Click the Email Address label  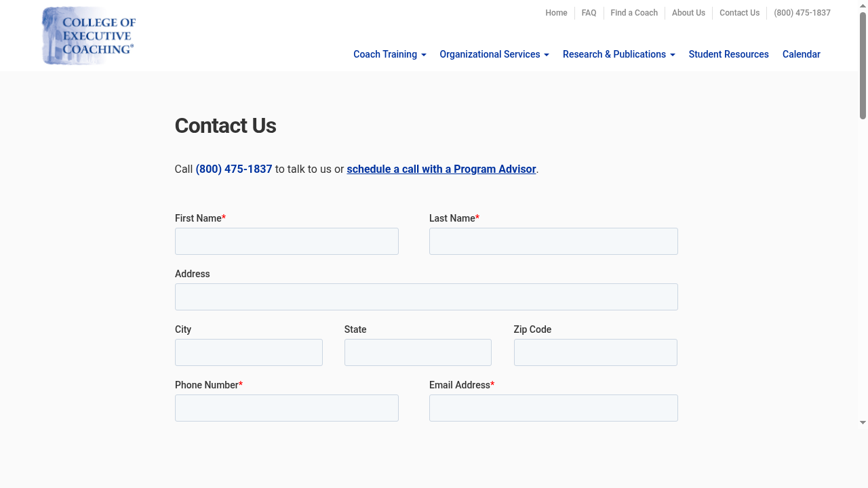(x=462, y=385)
